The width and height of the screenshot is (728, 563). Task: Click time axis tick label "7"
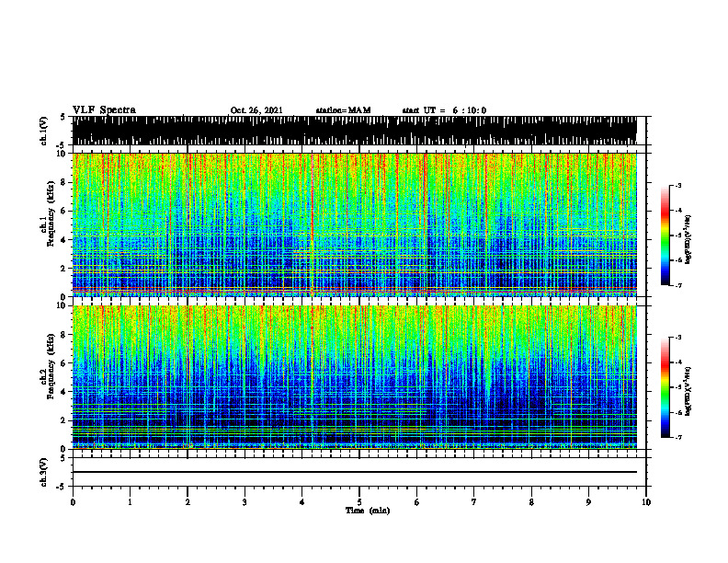coord(474,502)
